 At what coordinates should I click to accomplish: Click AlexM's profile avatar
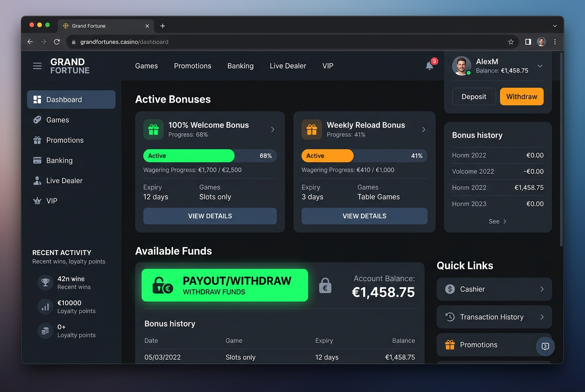click(x=461, y=66)
